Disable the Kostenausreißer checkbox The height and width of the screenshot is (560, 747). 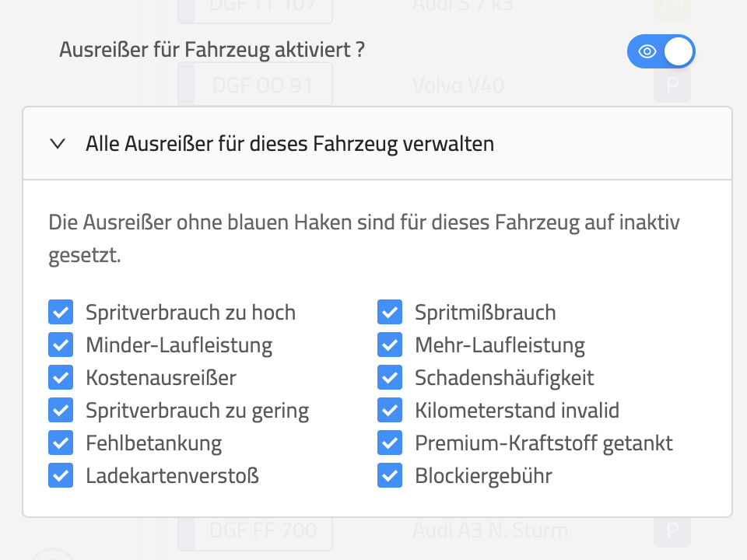[x=61, y=377]
